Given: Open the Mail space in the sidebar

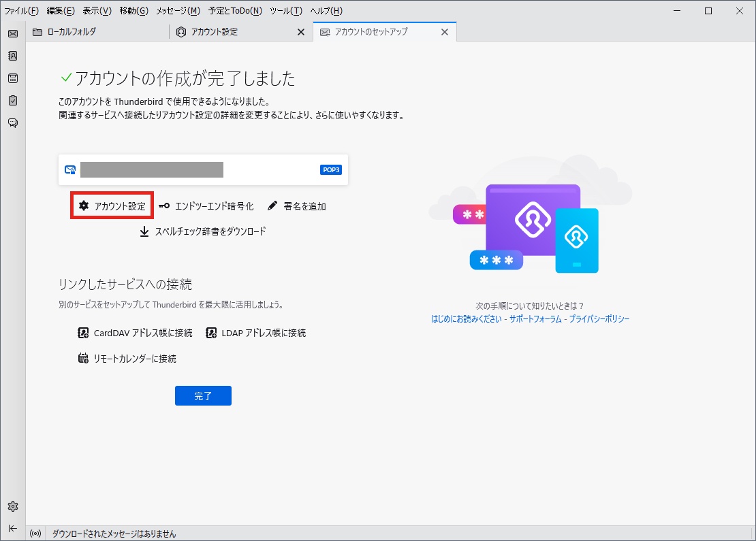Looking at the screenshot, I should point(13,34).
